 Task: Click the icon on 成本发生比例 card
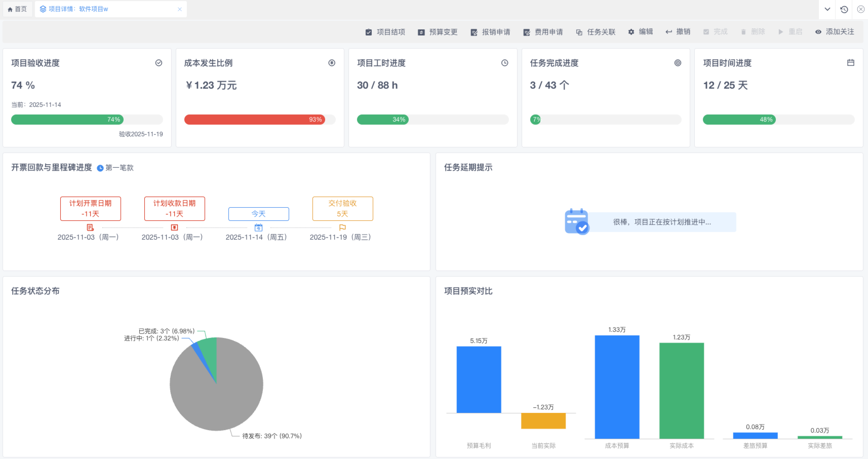pos(332,63)
